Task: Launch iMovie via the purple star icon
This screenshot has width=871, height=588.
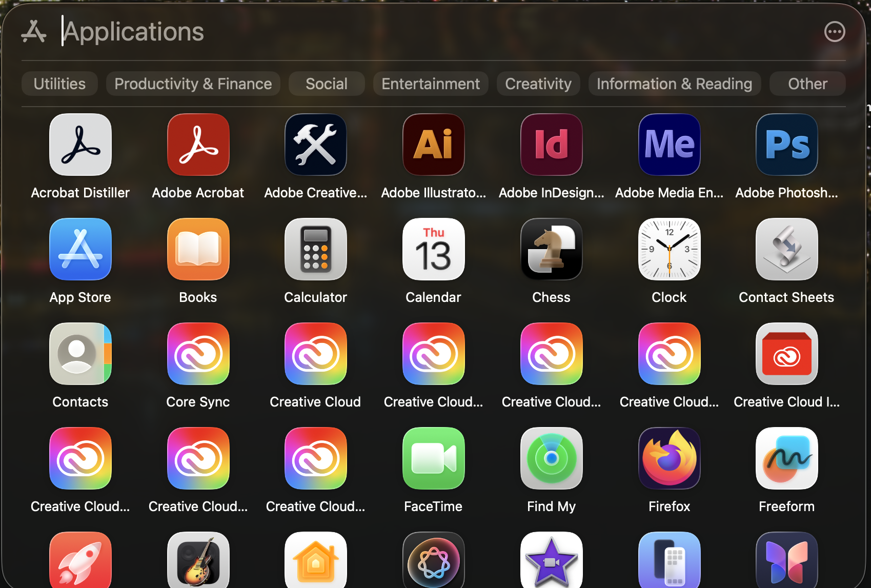Action: pos(552,560)
